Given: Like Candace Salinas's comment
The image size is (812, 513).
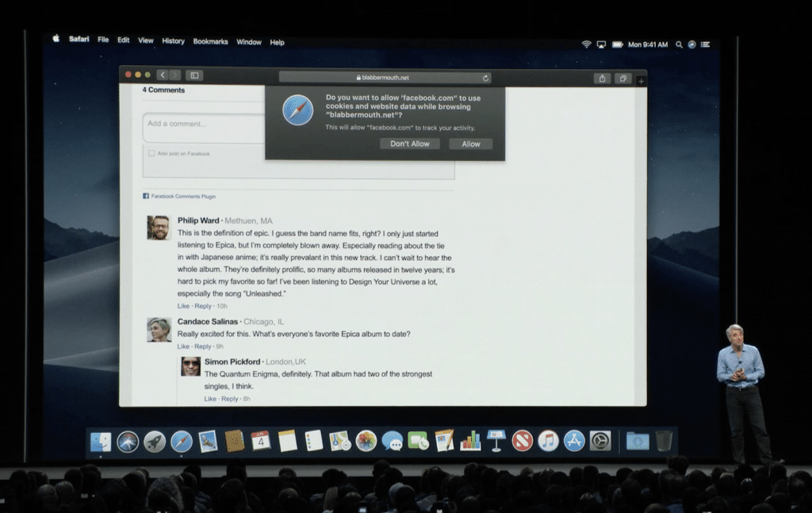Looking at the screenshot, I should click(x=183, y=346).
